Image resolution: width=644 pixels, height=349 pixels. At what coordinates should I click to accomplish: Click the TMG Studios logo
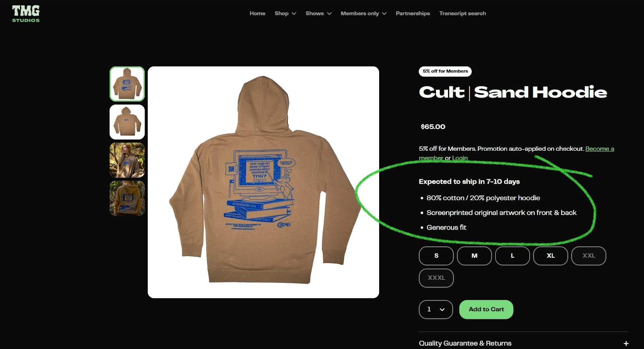pyautogui.click(x=26, y=14)
